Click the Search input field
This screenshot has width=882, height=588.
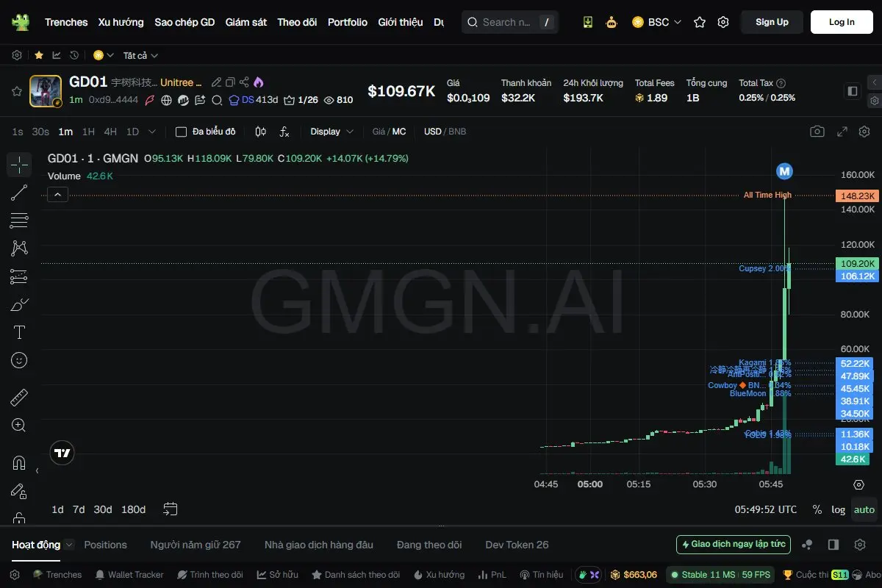509,22
